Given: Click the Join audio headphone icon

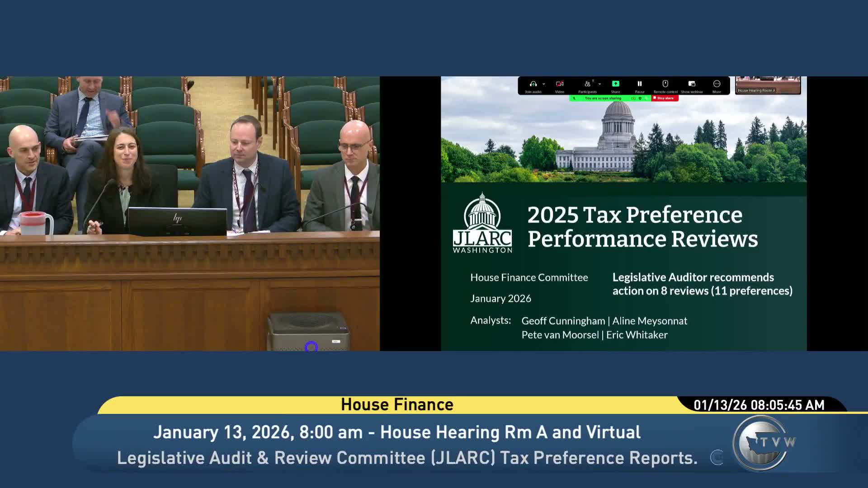Looking at the screenshot, I should coord(533,84).
